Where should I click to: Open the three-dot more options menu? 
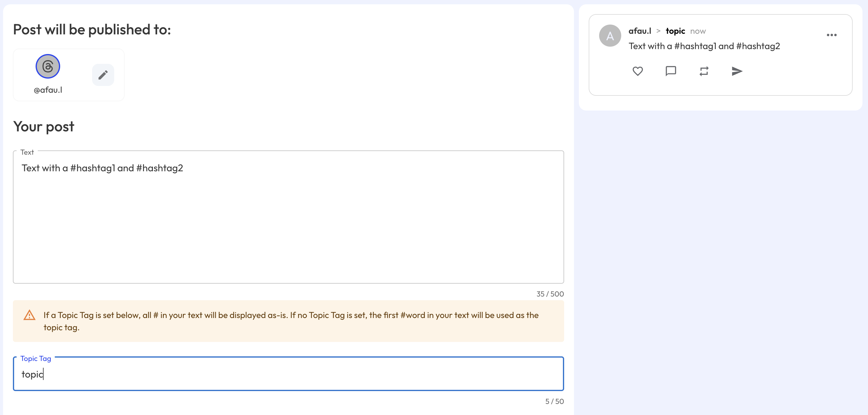click(x=831, y=35)
